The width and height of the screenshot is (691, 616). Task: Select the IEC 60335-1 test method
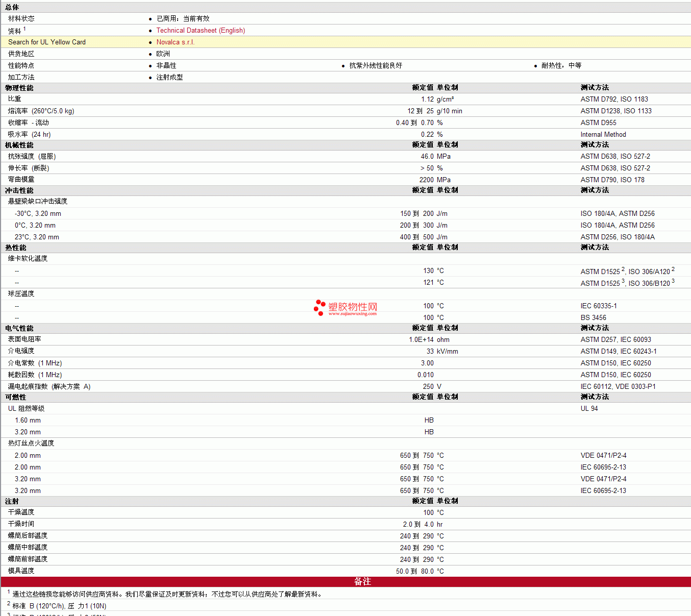coord(599,306)
